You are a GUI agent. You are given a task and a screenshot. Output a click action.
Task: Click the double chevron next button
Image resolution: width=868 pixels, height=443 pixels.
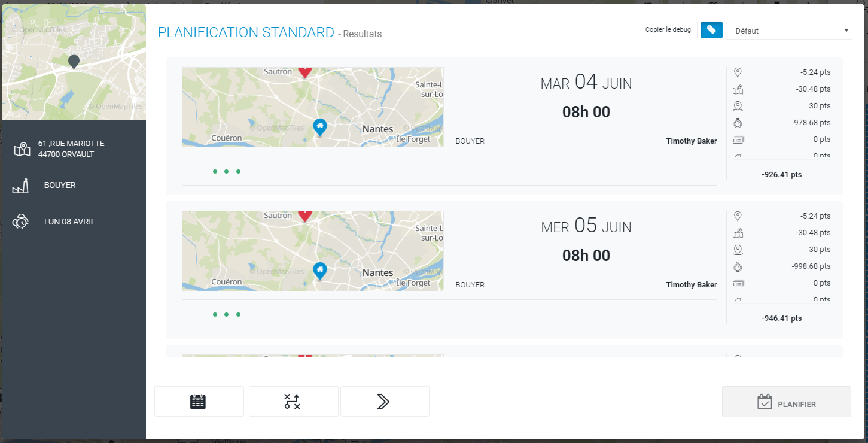384,402
